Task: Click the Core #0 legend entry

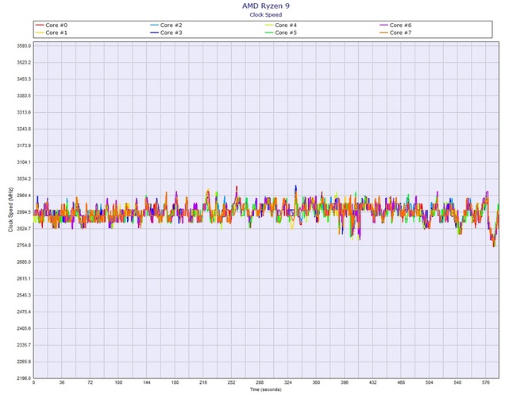Action: [52, 25]
